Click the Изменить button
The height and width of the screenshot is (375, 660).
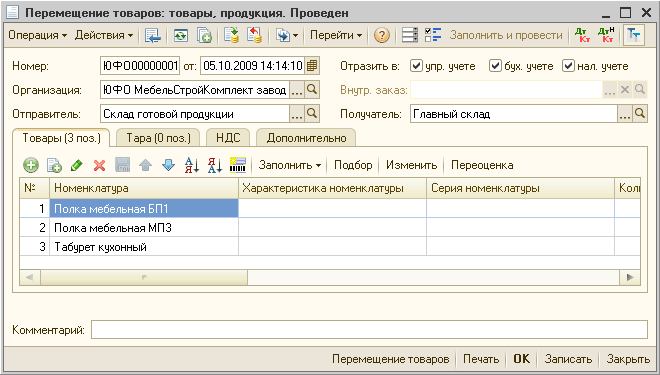(x=411, y=165)
